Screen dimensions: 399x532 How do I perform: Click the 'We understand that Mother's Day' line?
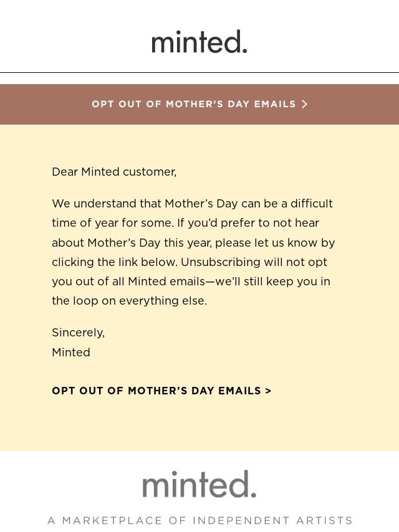pos(192,204)
